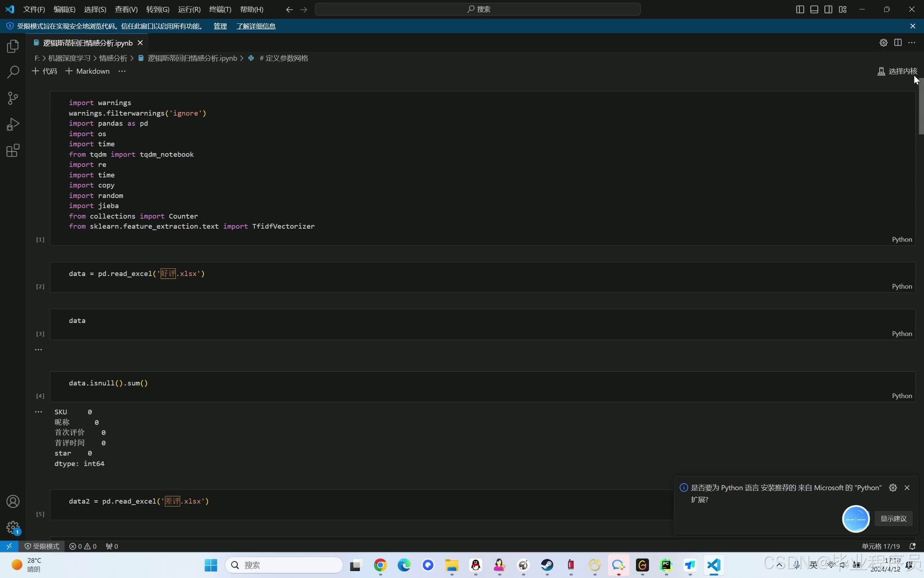The image size is (924, 578).
Task: Open the Run and Debug view
Action: (13, 124)
